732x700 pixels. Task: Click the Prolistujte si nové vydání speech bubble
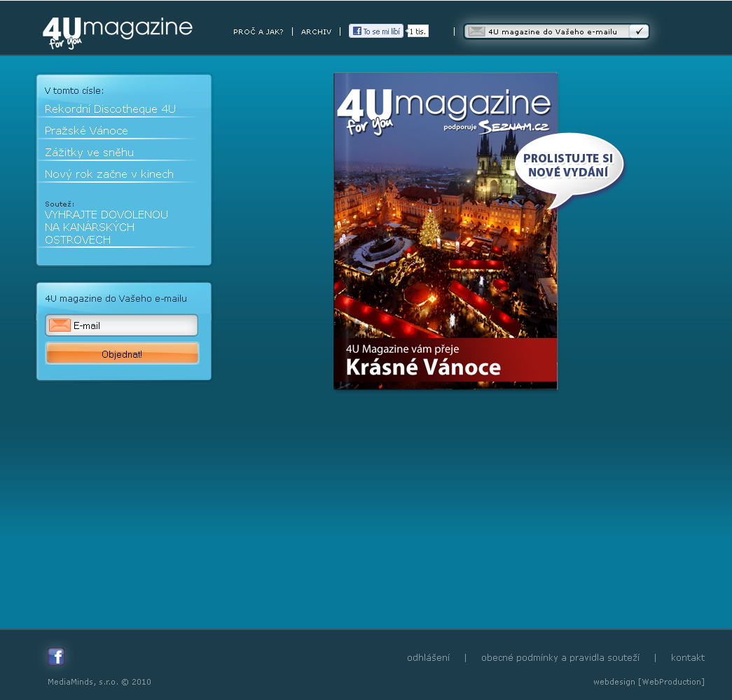point(569,166)
